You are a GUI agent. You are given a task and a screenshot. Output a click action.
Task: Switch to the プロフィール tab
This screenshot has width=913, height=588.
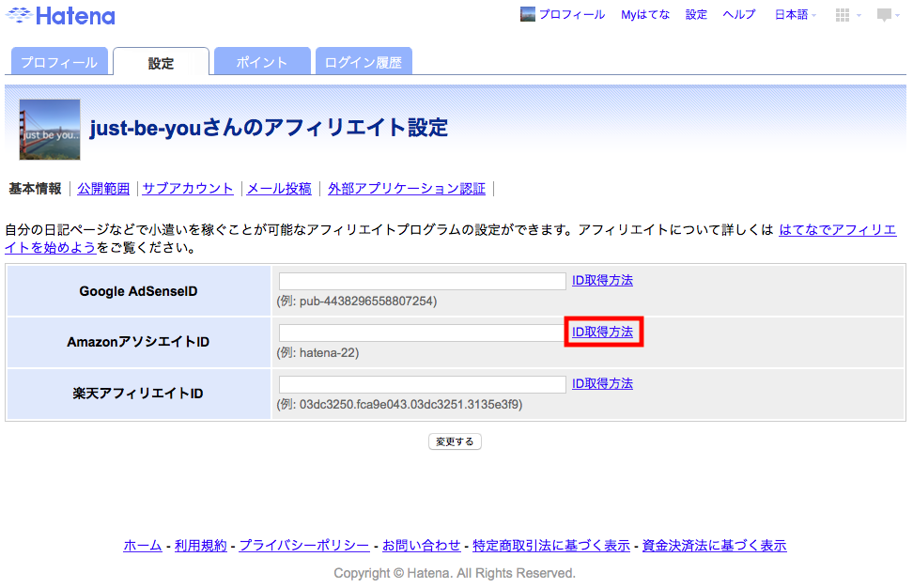(59, 62)
